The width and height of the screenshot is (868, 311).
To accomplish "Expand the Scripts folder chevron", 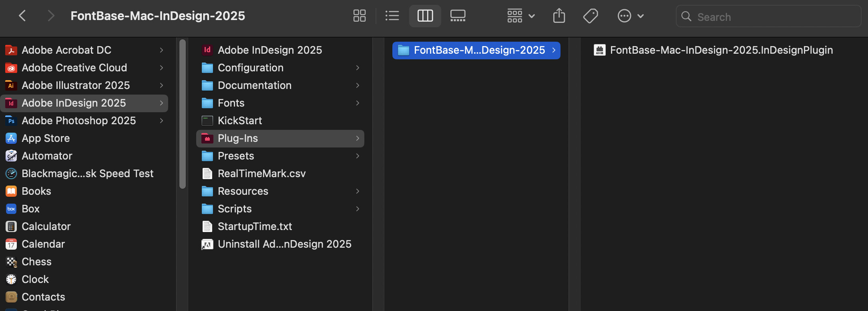I will click(358, 209).
